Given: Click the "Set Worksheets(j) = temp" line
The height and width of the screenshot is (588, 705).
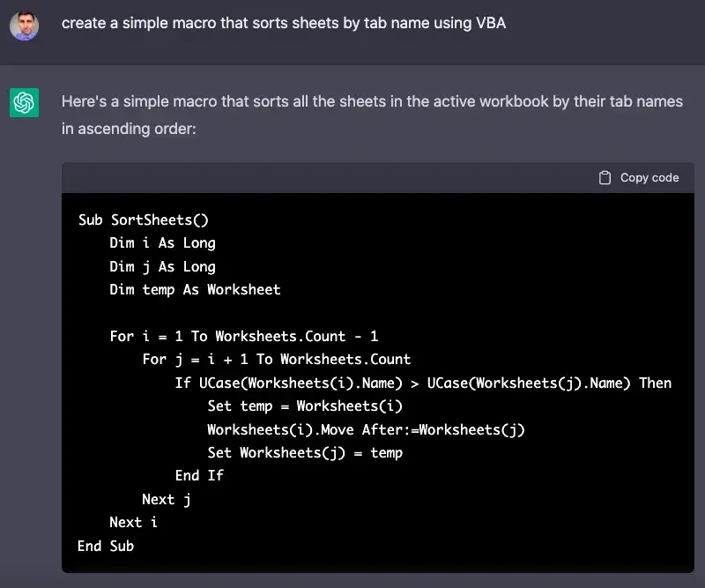Looking at the screenshot, I should tap(304, 452).
